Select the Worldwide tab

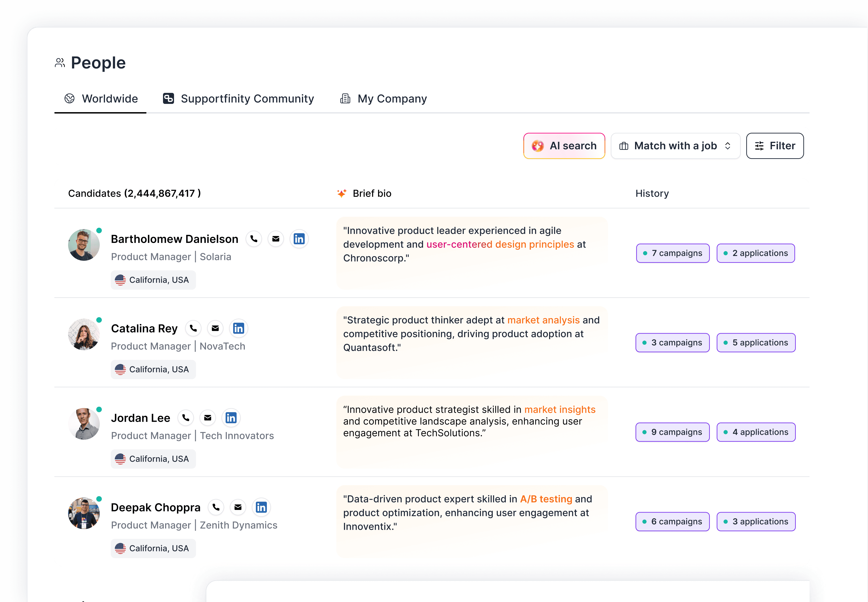(x=101, y=98)
